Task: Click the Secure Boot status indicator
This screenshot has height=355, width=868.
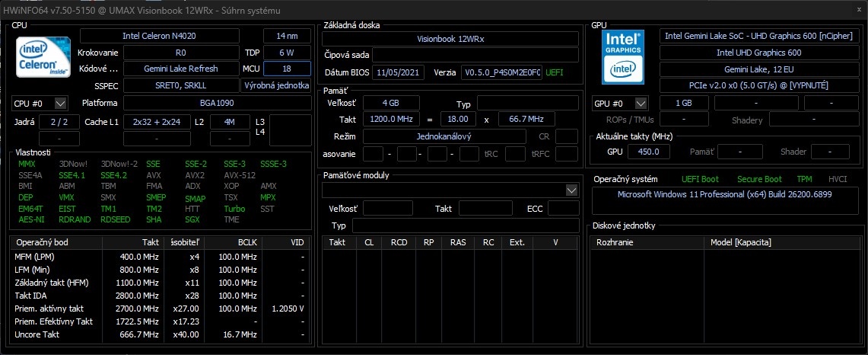Action: pos(759,179)
